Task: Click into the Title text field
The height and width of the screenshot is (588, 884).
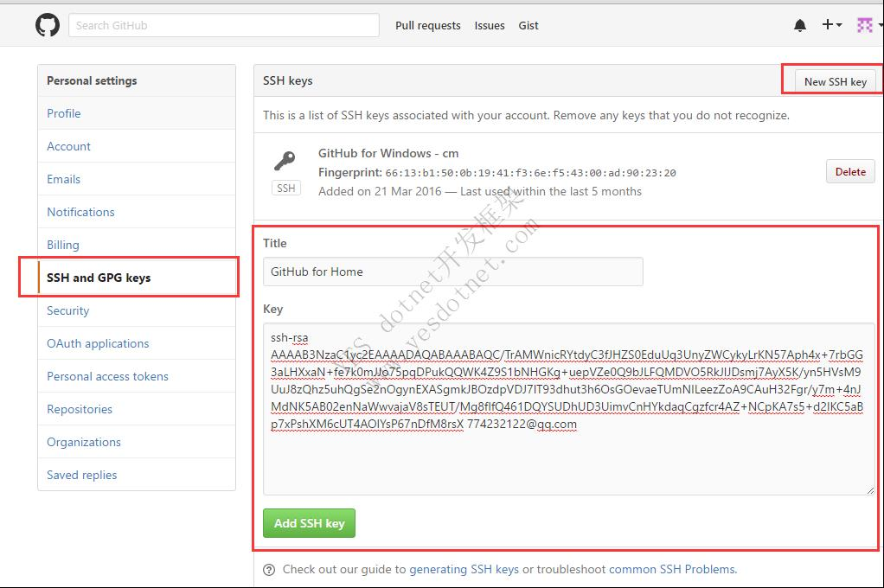Action: tap(452, 272)
